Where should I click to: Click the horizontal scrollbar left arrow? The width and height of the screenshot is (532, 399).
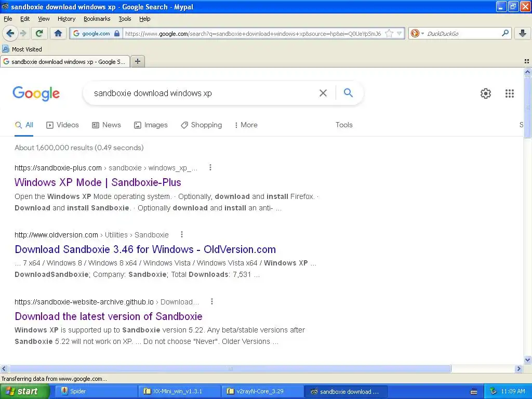[4, 368]
